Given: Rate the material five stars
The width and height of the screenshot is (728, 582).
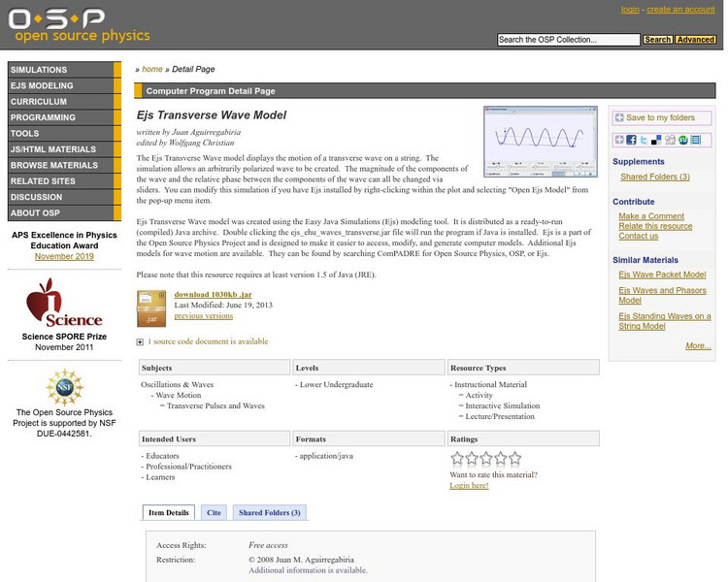Looking at the screenshot, I should (x=514, y=459).
